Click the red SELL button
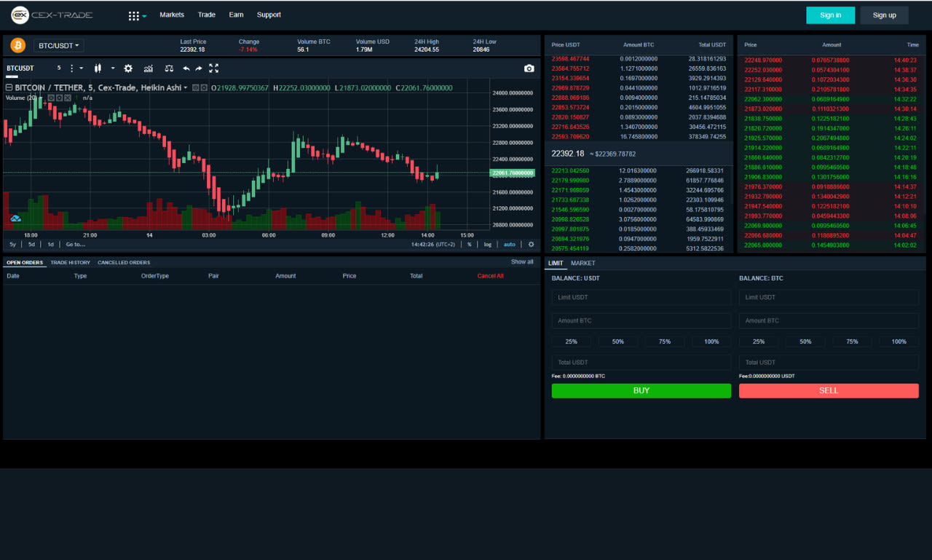 pos(829,390)
